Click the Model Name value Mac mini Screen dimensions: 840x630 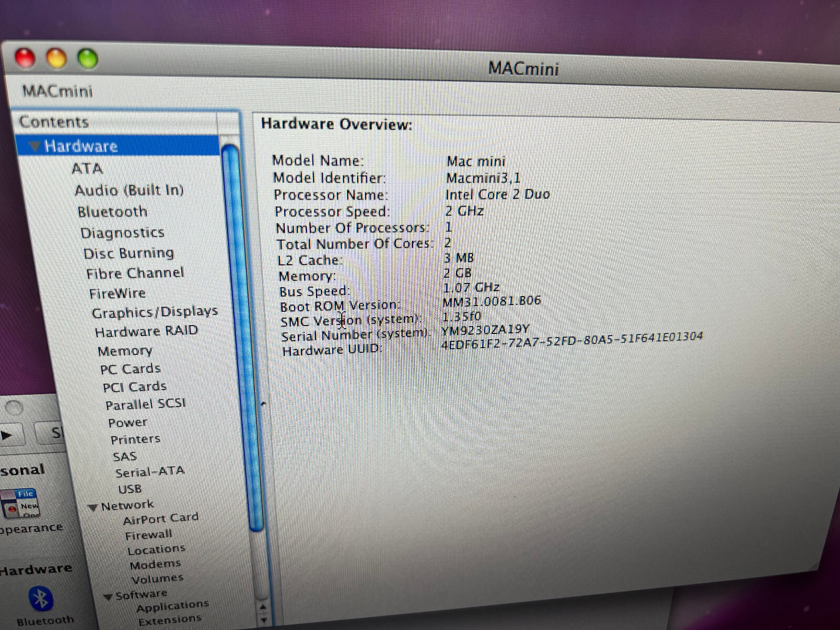(x=476, y=161)
